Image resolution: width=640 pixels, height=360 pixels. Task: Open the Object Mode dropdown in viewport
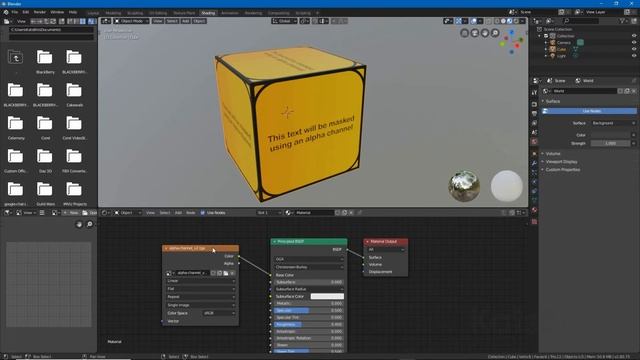pos(131,21)
